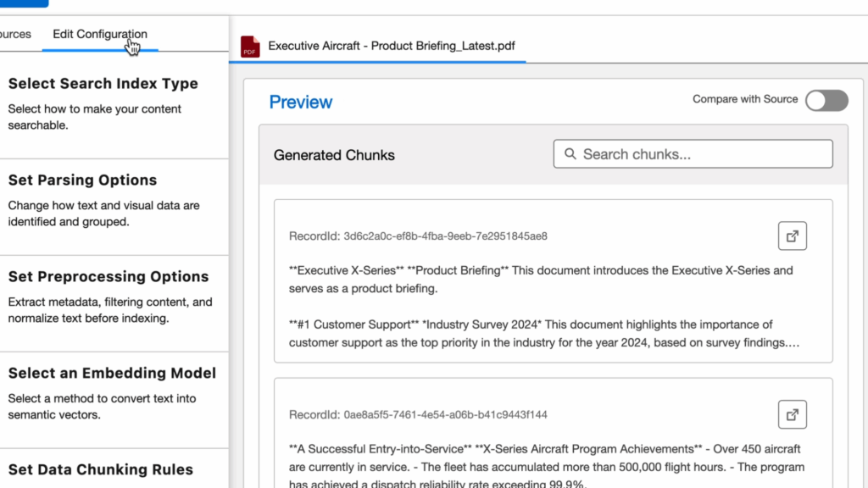868x488 pixels.
Task: Switch to the Sources tab
Action: pos(15,35)
